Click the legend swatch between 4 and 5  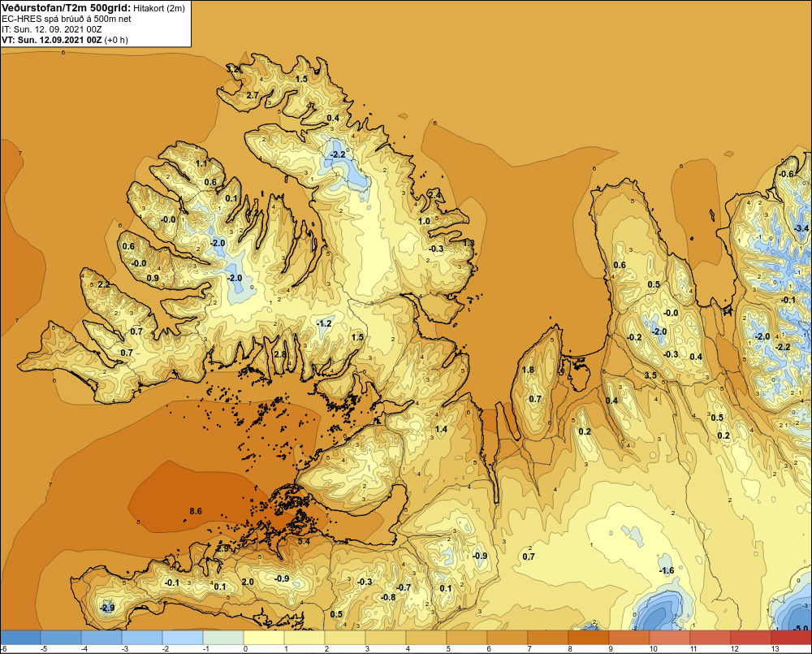[426, 637]
